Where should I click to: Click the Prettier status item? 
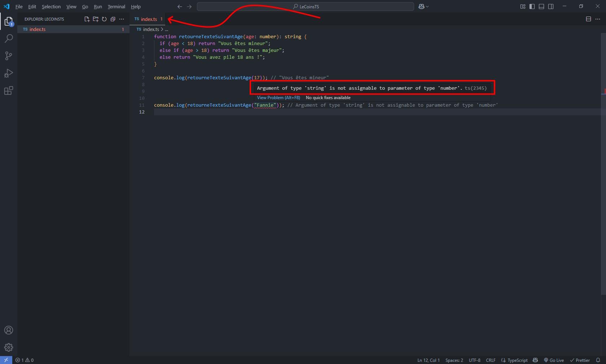[x=580, y=360]
